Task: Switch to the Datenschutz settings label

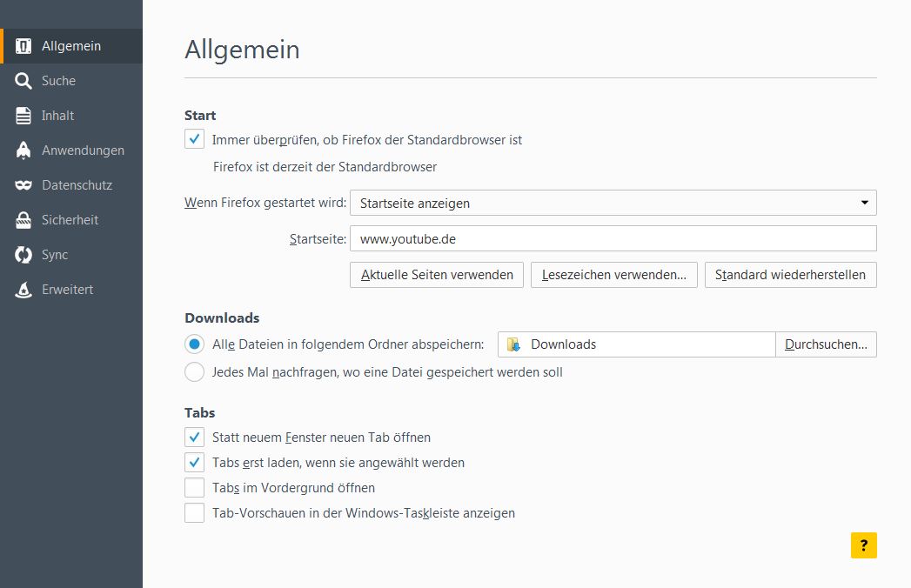Action: (x=77, y=185)
